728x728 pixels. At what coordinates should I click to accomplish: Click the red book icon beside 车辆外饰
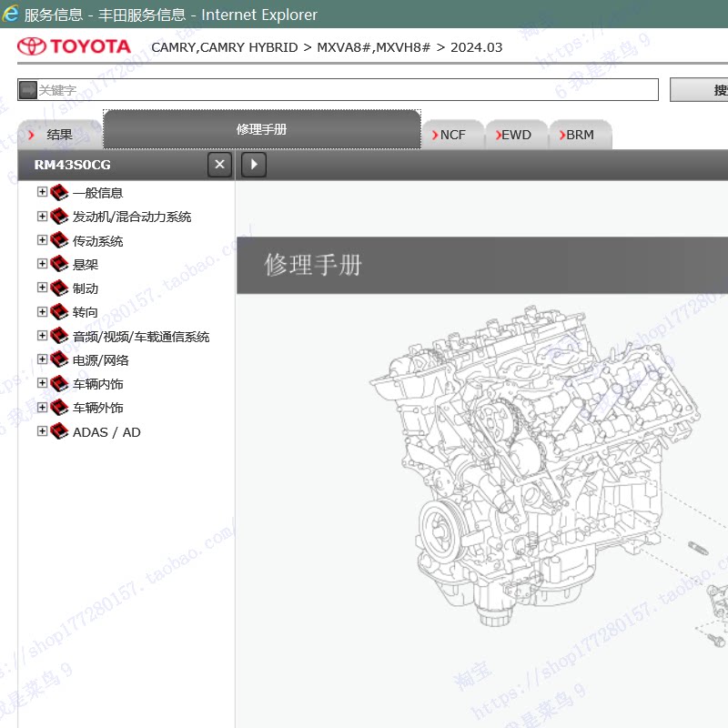(59, 408)
